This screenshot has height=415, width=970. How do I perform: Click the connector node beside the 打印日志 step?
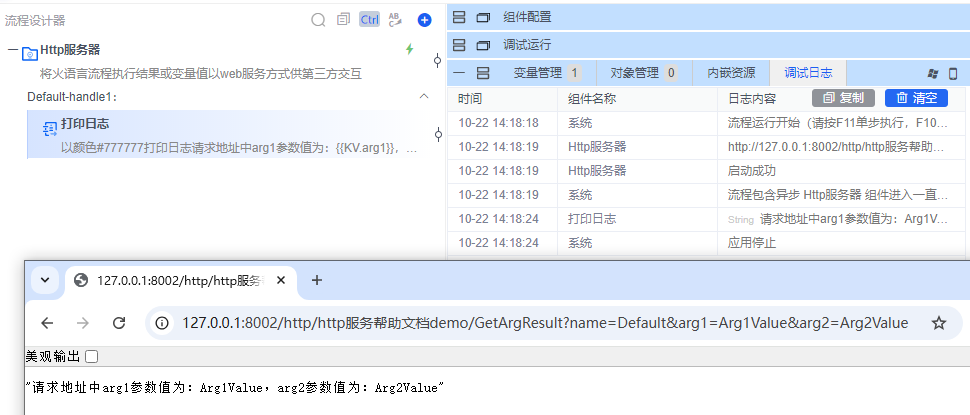(x=438, y=134)
